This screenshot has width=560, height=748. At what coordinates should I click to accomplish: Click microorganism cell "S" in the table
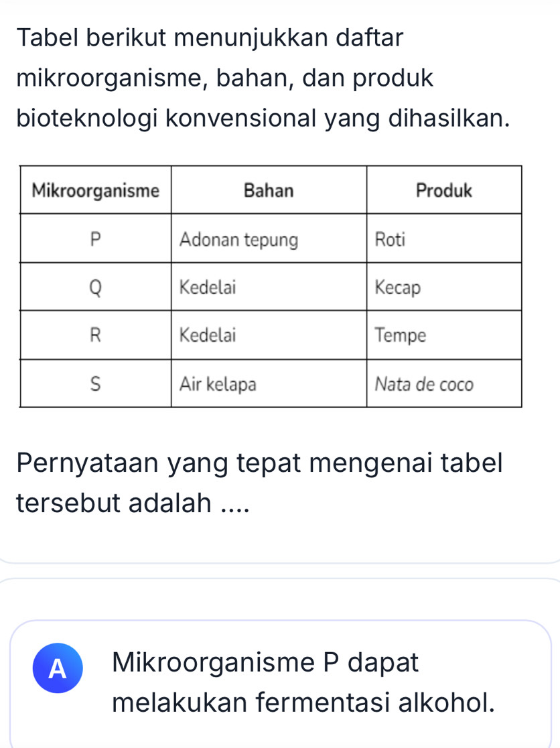[96, 384]
